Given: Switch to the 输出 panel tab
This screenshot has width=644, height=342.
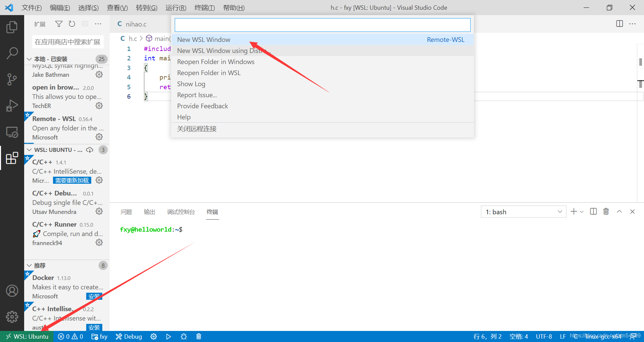Looking at the screenshot, I should 149,212.
